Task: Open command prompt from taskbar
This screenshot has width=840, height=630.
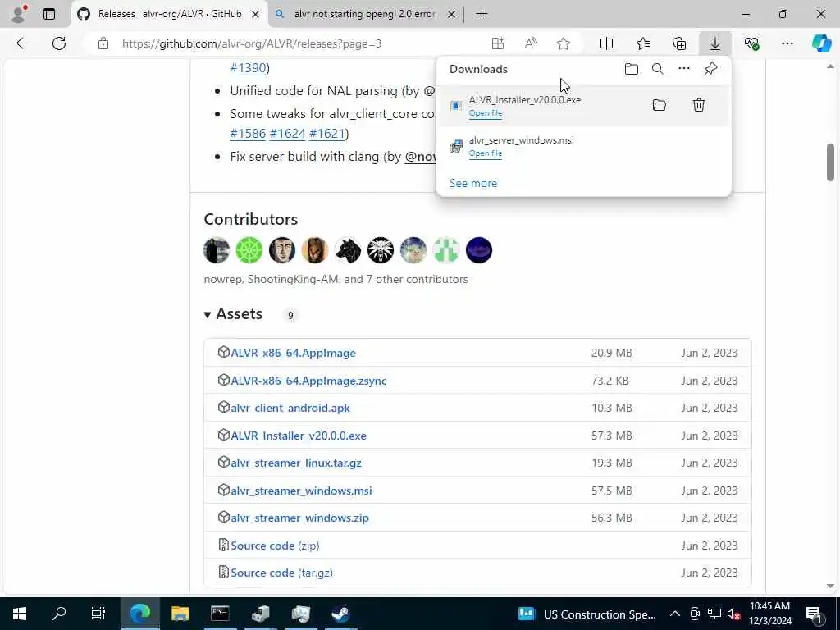Action: (220, 614)
